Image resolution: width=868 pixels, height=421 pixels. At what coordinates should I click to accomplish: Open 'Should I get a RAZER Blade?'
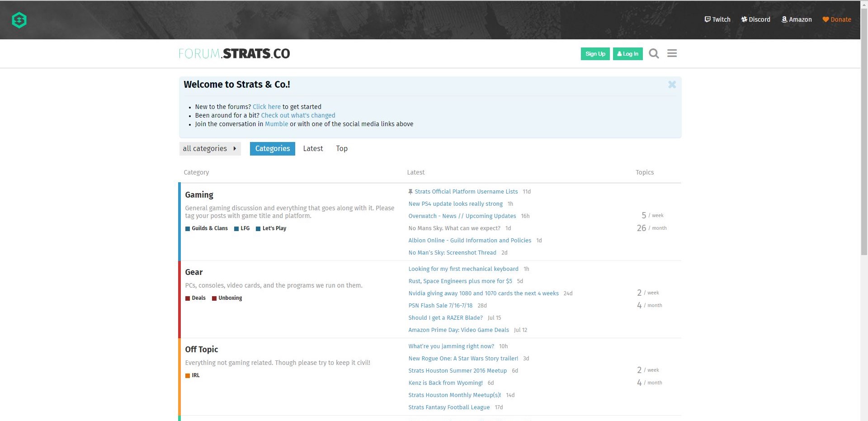[x=445, y=318]
